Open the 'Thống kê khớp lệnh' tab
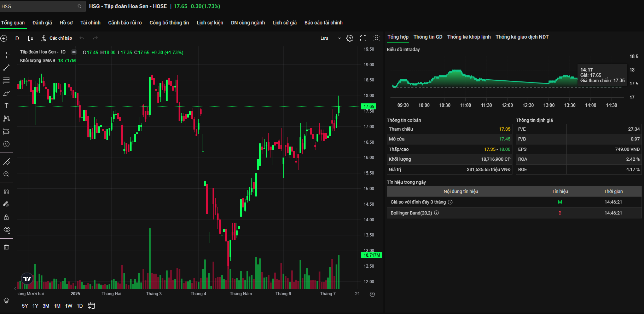This screenshot has height=314, width=644. pyautogui.click(x=469, y=37)
